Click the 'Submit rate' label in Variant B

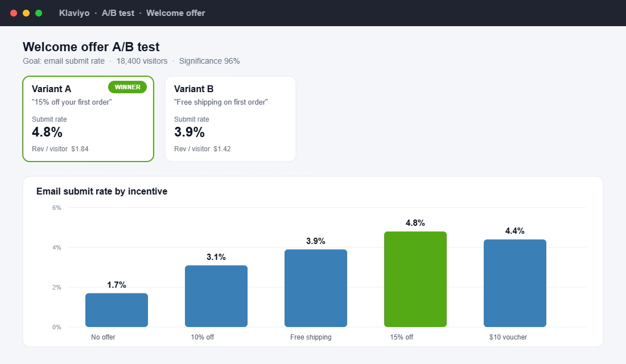[192, 119]
